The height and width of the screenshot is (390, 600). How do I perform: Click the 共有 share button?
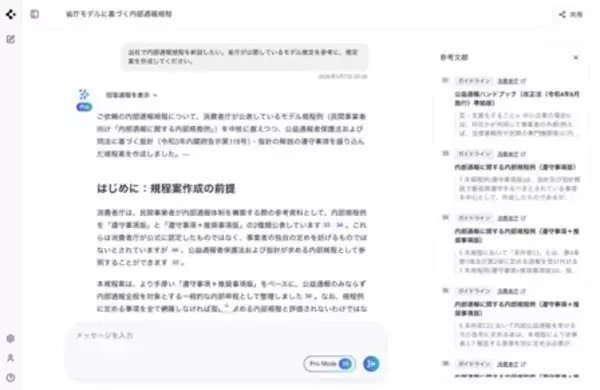(x=571, y=15)
